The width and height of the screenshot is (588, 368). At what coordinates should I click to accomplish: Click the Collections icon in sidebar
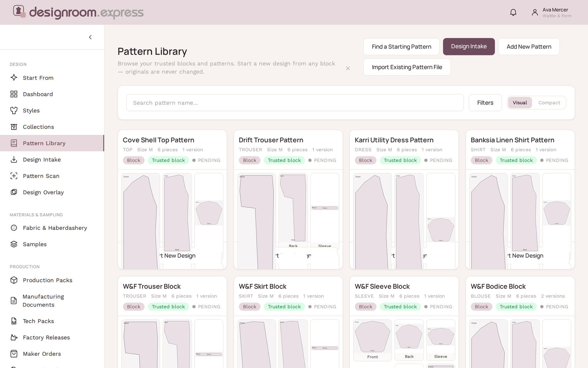(14, 127)
